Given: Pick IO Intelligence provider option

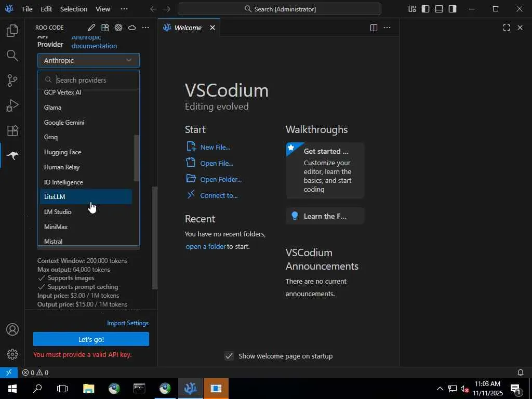Looking at the screenshot, I should pos(86,182).
